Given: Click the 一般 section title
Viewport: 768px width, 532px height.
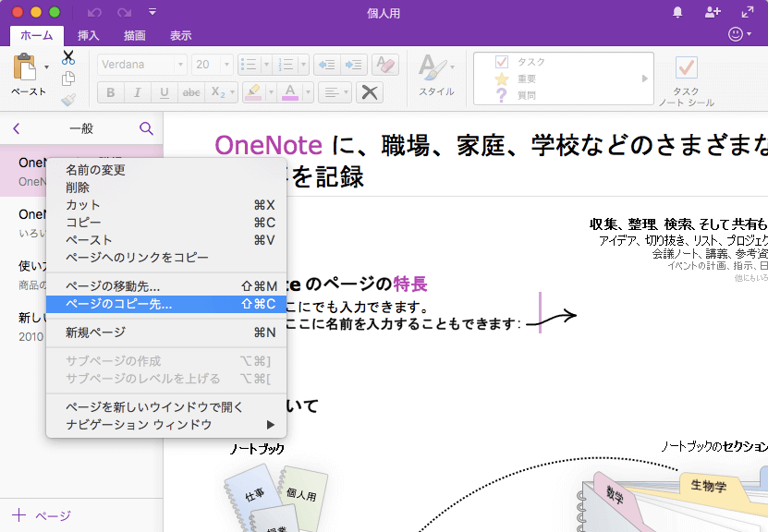Looking at the screenshot, I should [x=81, y=128].
